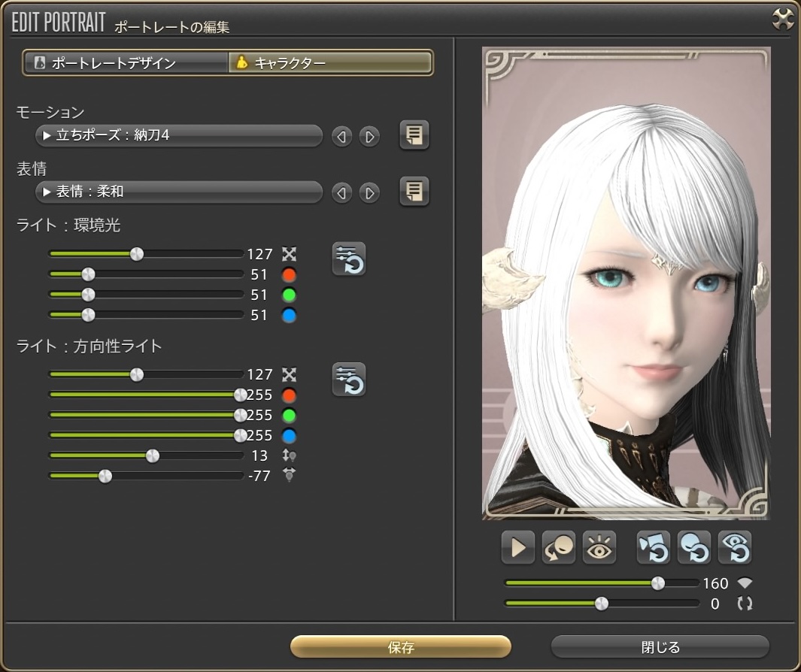Click the ambient light red slider handle
The width and height of the screenshot is (801, 672).
[x=88, y=274]
